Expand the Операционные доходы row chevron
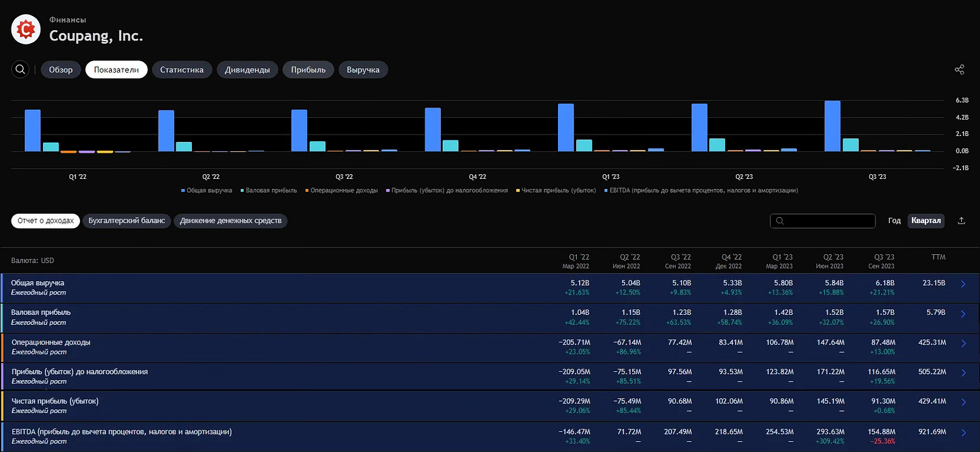980x452 pixels. pos(963,343)
